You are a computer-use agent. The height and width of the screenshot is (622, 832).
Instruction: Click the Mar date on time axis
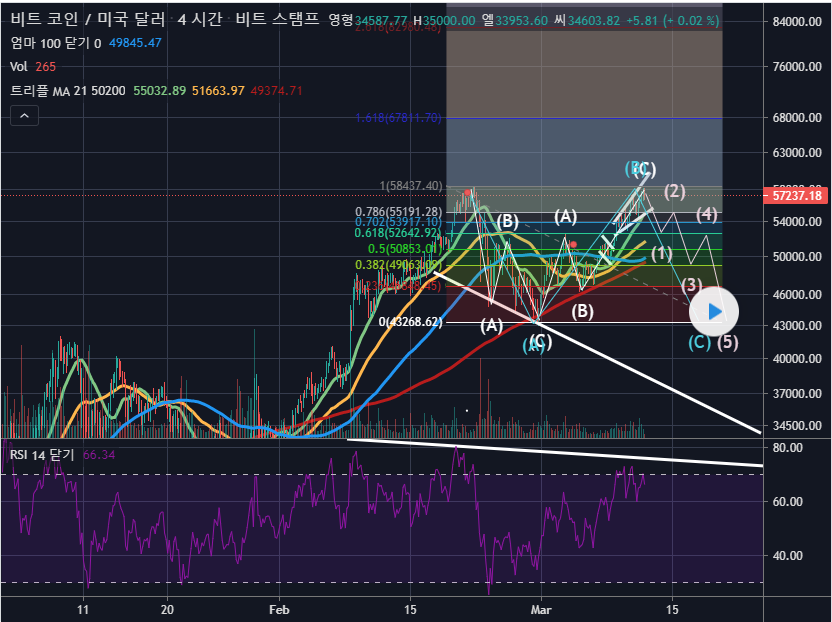point(541,609)
